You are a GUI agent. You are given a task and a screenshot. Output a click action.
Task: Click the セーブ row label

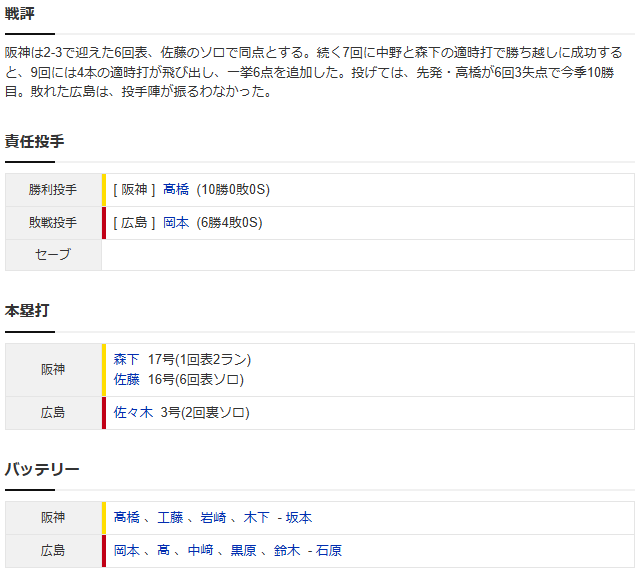pos(53,254)
